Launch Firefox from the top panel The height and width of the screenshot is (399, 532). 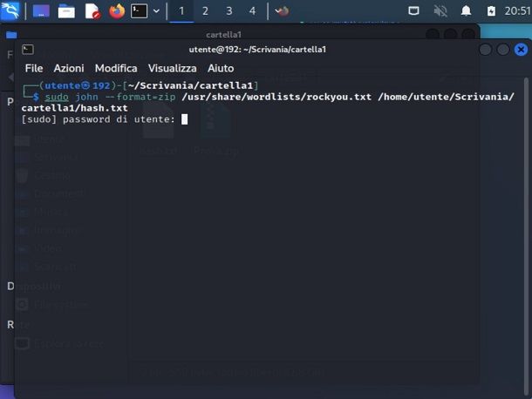[117, 11]
